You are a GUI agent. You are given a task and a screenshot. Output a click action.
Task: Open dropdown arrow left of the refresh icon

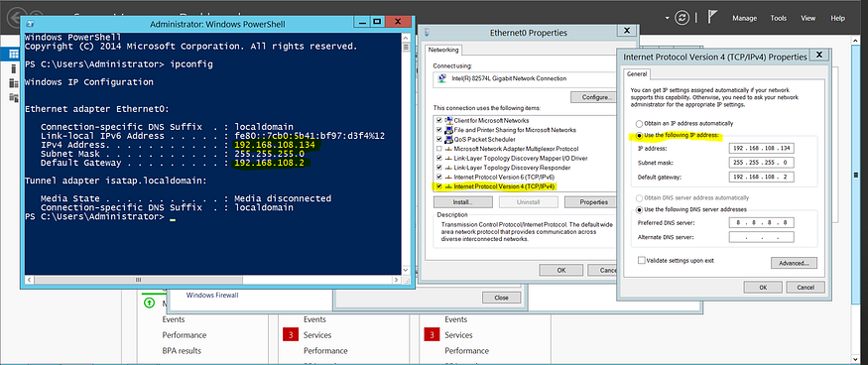point(668,18)
